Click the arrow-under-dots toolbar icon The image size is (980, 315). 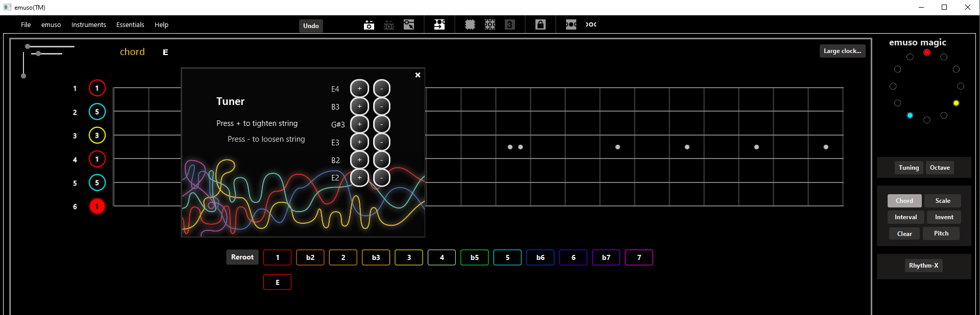click(x=439, y=24)
